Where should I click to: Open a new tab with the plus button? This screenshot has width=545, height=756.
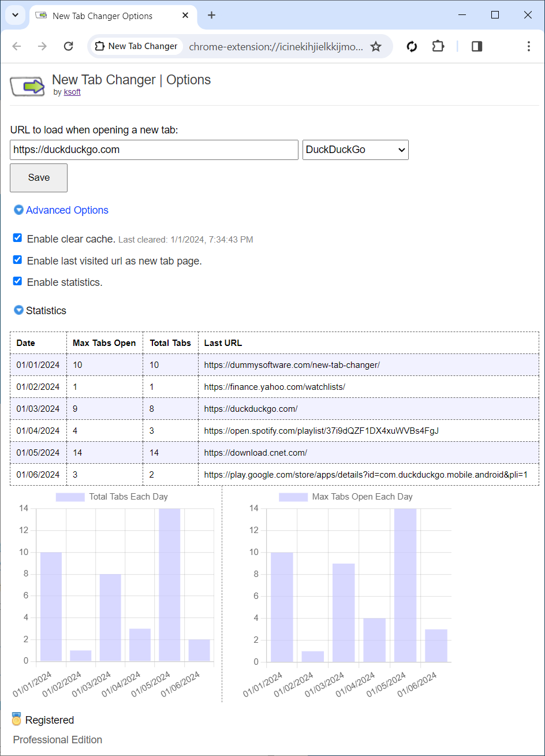[x=211, y=16]
